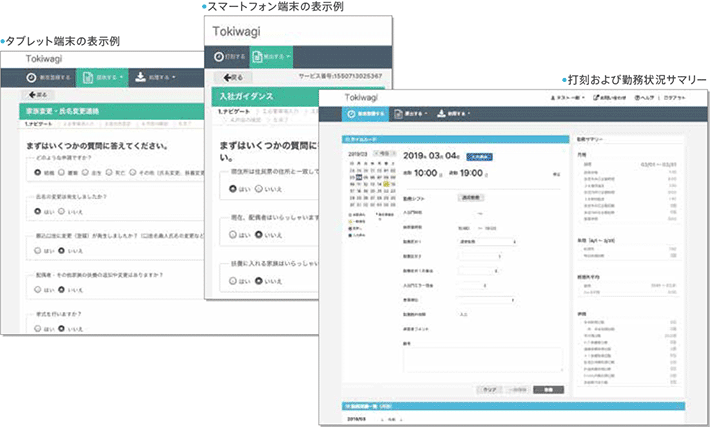
Task: Click the clock icon in tablet toolbar
Action: point(30,76)
